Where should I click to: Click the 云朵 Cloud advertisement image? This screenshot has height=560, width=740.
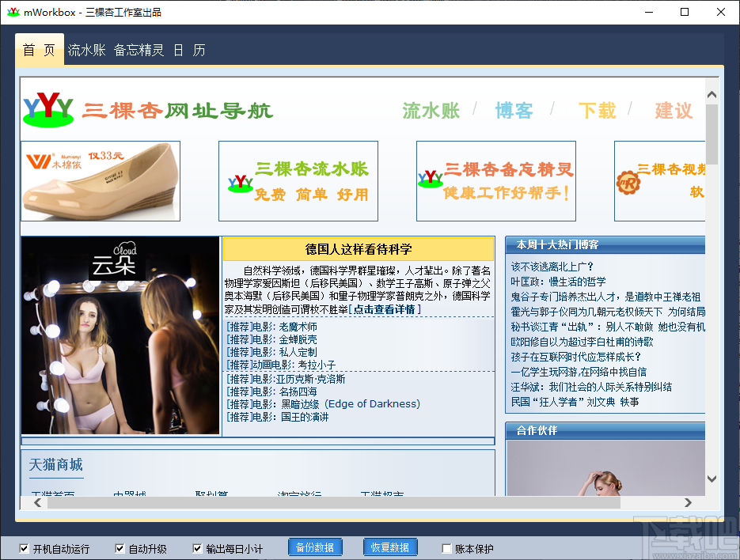point(120,335)
